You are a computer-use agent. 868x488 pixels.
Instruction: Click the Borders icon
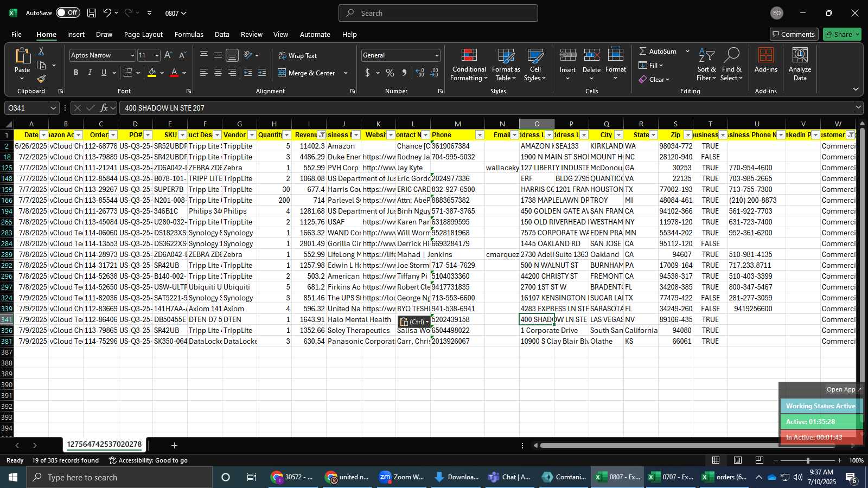click(128, 73)
